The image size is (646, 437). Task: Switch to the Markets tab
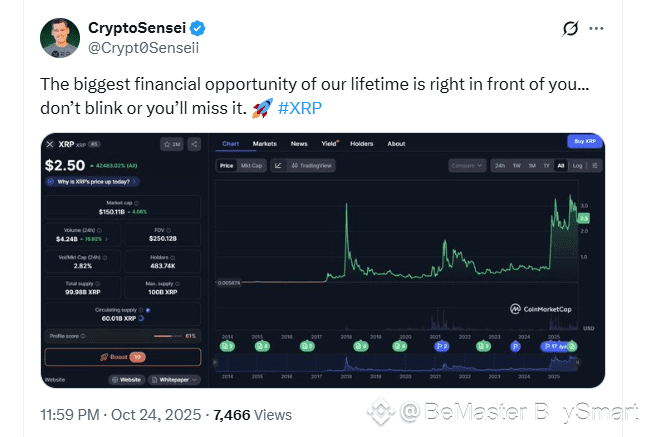264,144
